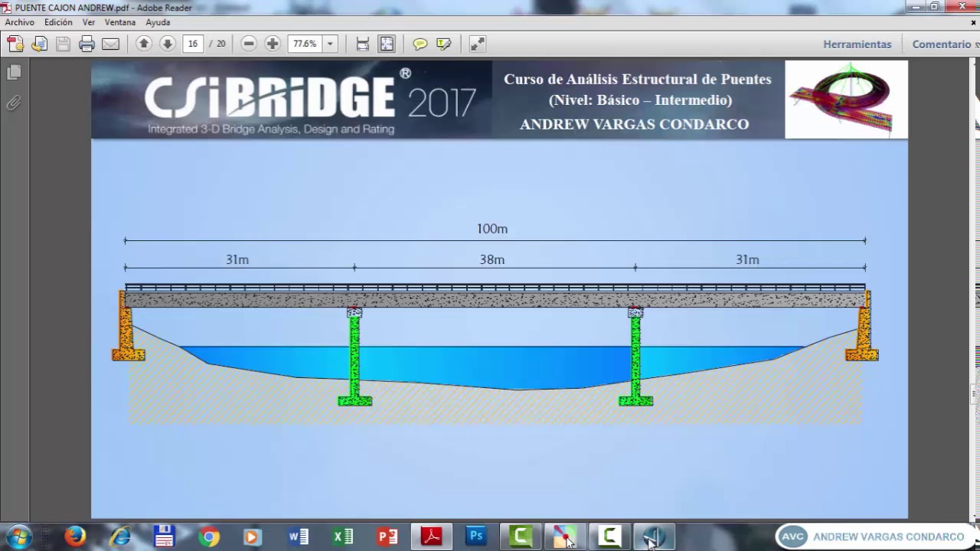Click the left green bridge pier
Screen dimensions: 980x551
[354, 357]
